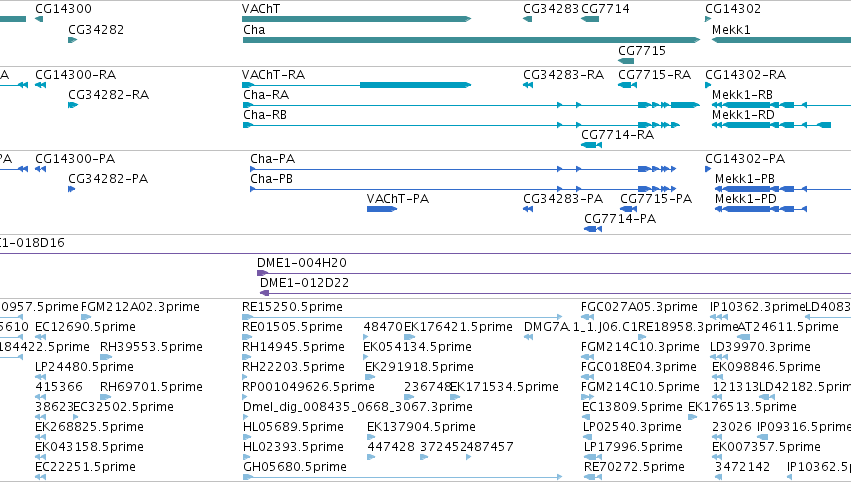Click the EK268825.5prime EST label

pos(90,427)
